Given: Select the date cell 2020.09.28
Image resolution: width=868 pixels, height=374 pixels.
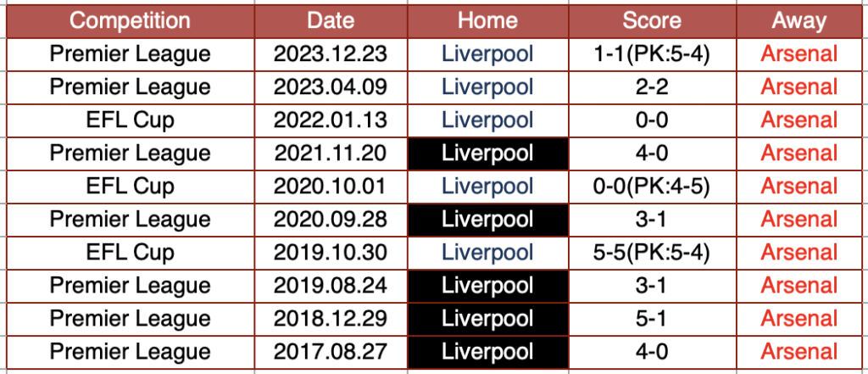Looking at the screenshot, I should point(330,220).
